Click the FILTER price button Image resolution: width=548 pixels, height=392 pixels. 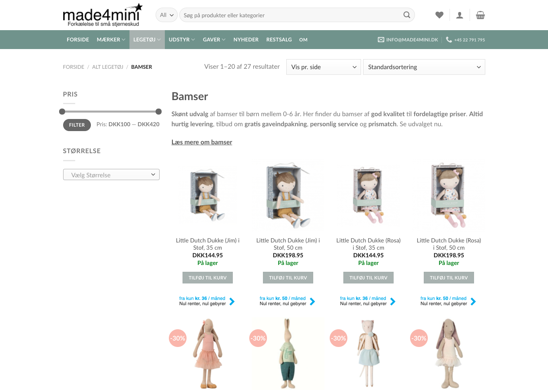(x=77, y=125)
